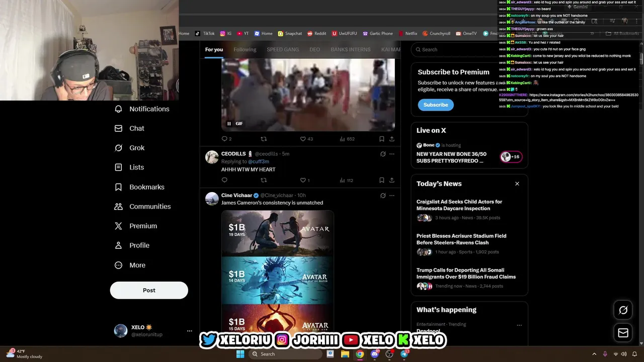The width and height of the screenshot is (644, 362).
Task: Open the Chat section
Action: tap(129, 128)
